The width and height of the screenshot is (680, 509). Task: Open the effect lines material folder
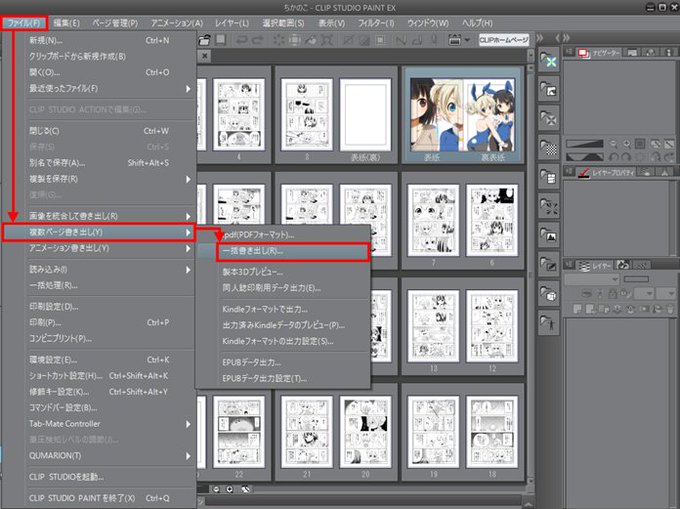549,206
